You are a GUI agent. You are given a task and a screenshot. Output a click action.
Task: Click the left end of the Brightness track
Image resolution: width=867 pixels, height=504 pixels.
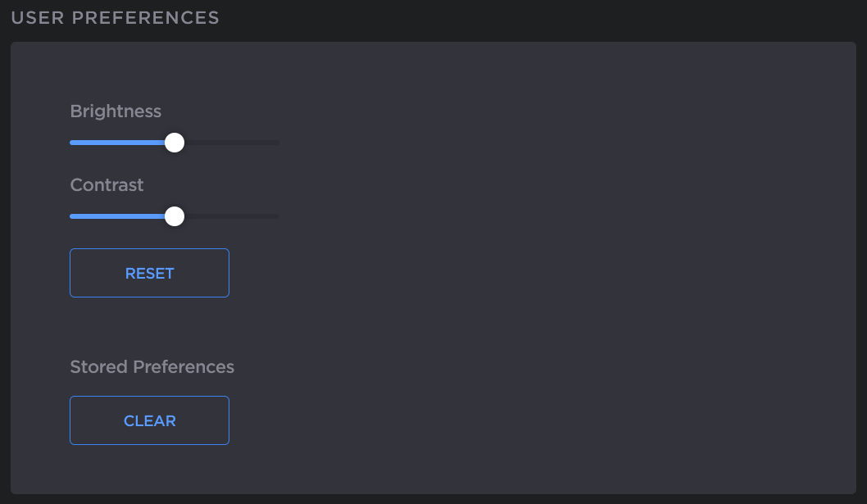point(72,142)
